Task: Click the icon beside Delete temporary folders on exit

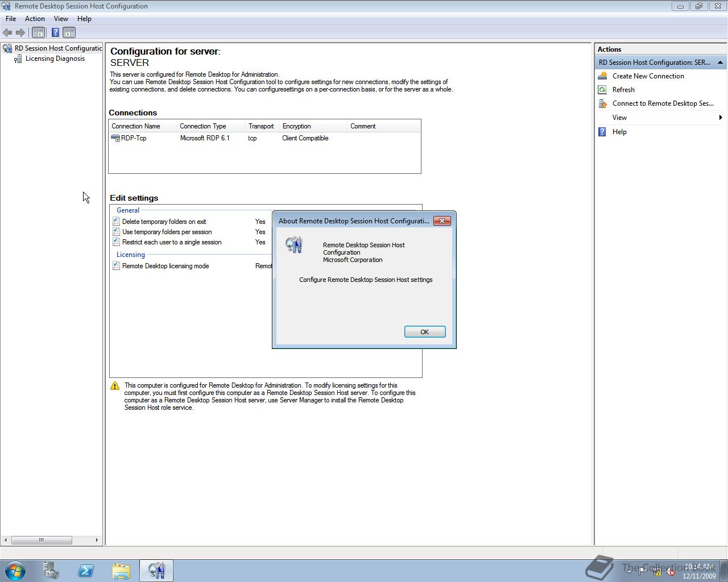Action: 116,222
